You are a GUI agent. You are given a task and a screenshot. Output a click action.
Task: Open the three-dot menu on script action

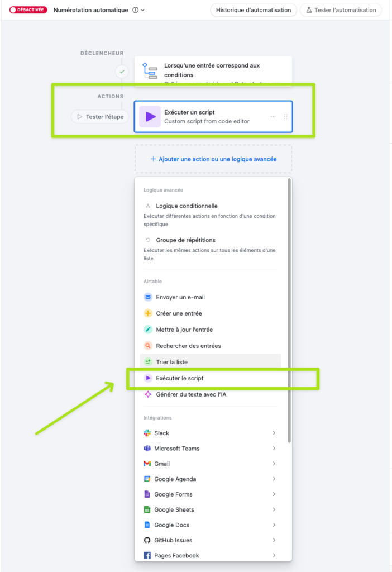click(x=273, y=117)
